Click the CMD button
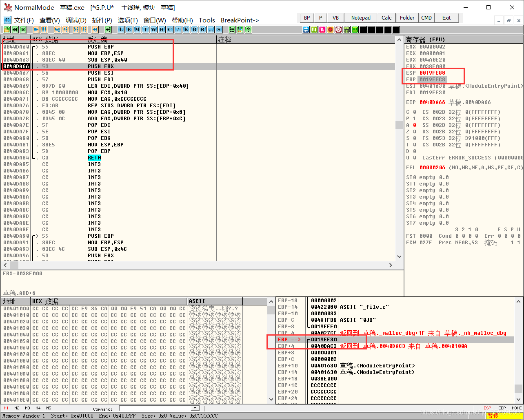The image size is (524, 420). pyautogui.click(x=426, y=18)
